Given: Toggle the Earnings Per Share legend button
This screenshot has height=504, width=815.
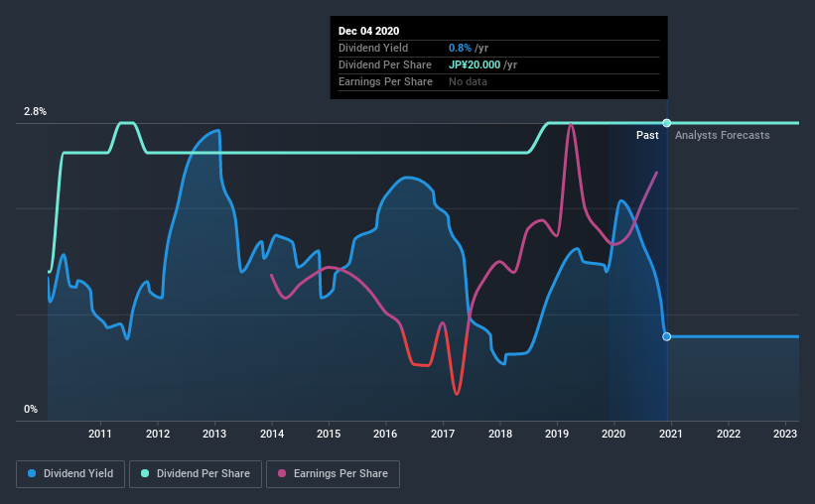Looking at the screenshot, I should pos(333,474).
